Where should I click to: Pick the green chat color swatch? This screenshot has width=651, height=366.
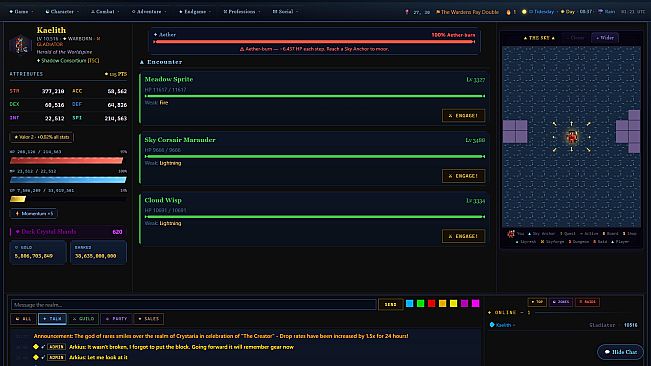(421, 304)
